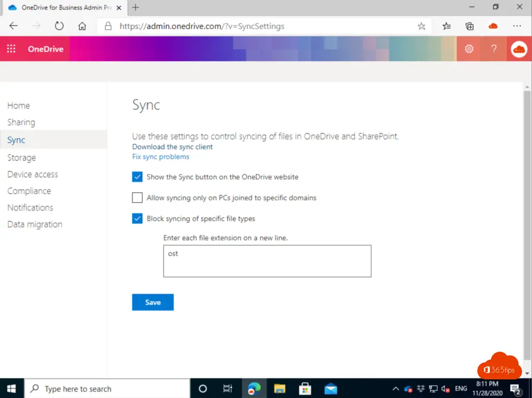
Task: Click the red cloud extension icon
Action: click(x=493, y=26)
